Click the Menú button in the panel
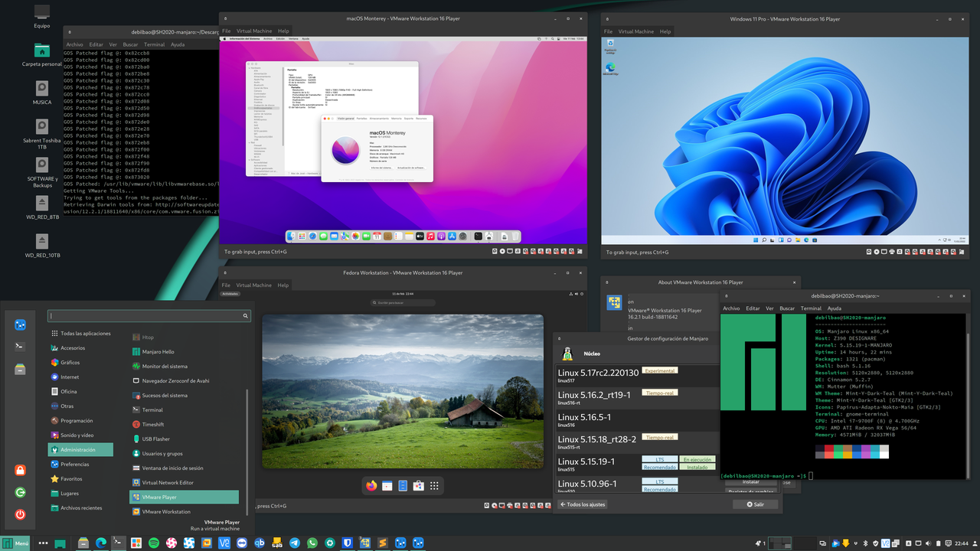The width and height of the screenshot is (980, 551). click(15, 543)
